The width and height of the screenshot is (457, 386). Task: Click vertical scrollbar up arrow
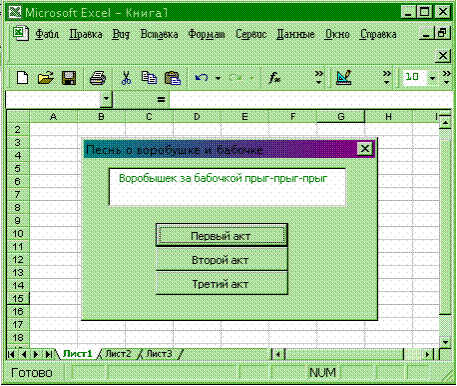[x=446, y=123]
